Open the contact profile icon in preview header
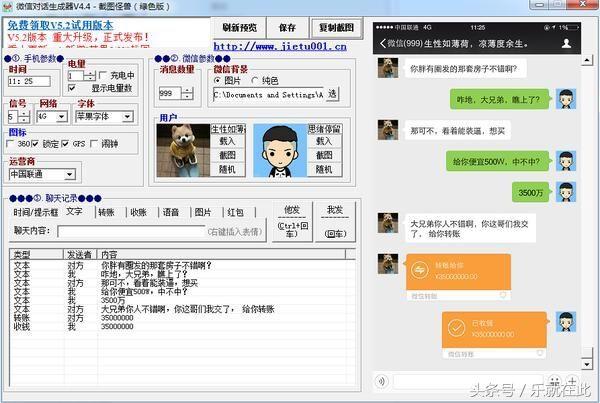This screenshot has width=600, height=403. (x=566, y=43)
